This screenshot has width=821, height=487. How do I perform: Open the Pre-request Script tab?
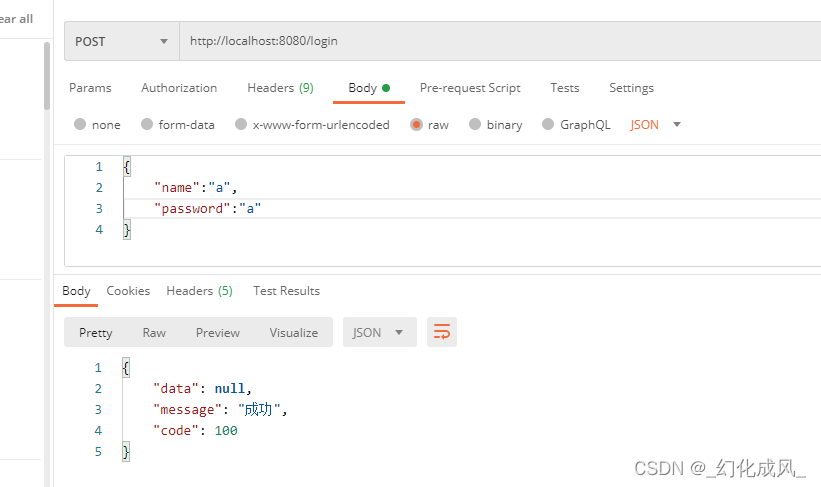(x=470, y=88)
